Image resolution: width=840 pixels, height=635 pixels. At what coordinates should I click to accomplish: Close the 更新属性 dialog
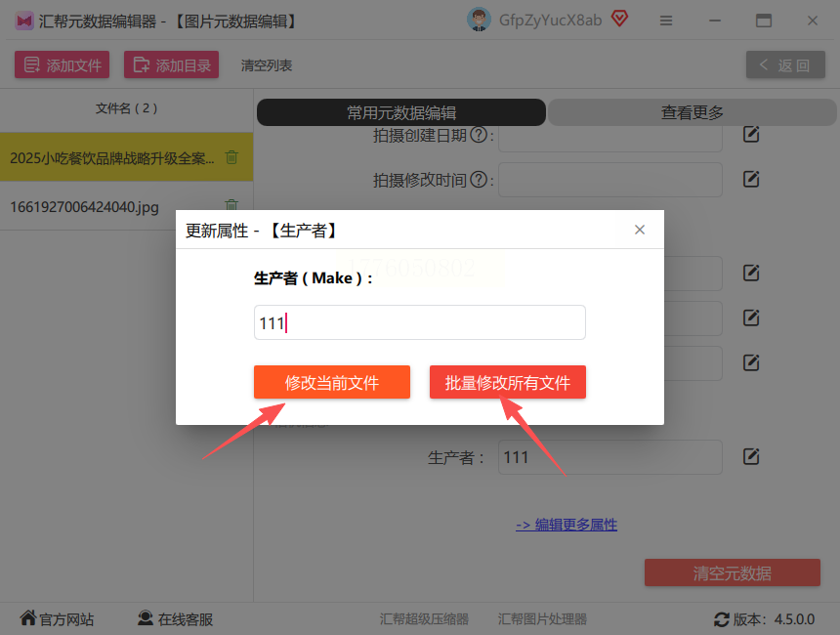639,230
